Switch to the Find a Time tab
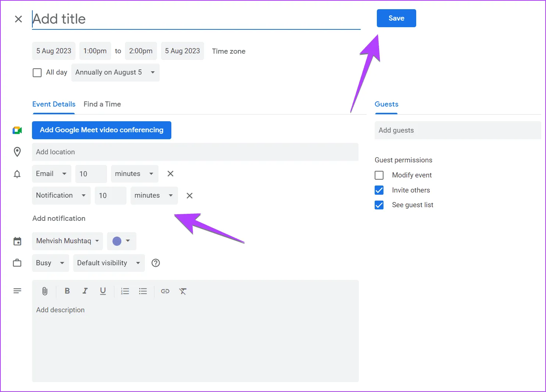The width and height of the screenshot is (546, 392). coord(102,104)
